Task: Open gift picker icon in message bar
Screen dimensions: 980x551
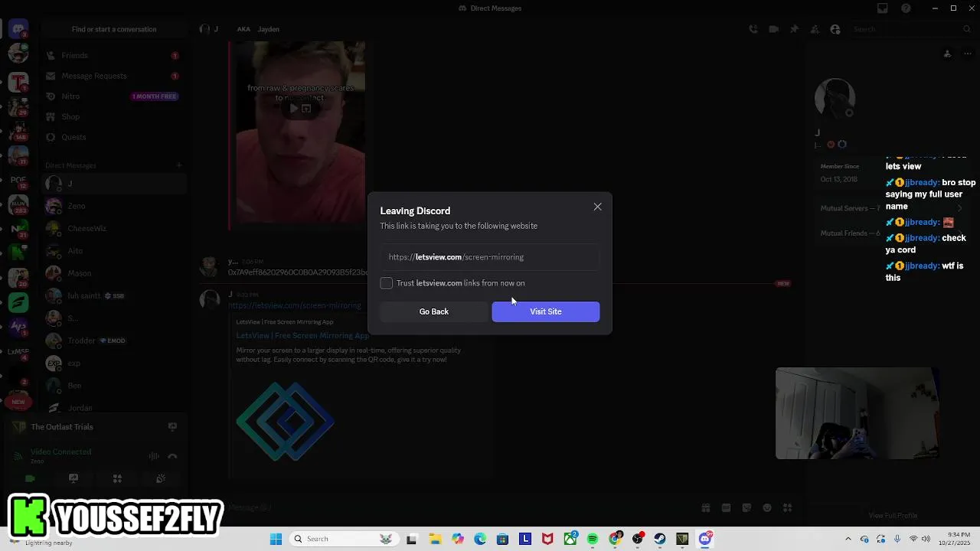Action: pyautogui.click(x=706, y=507)
